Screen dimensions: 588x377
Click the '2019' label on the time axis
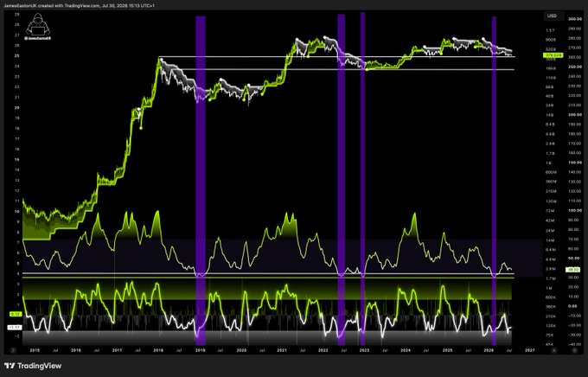[201, 350]
